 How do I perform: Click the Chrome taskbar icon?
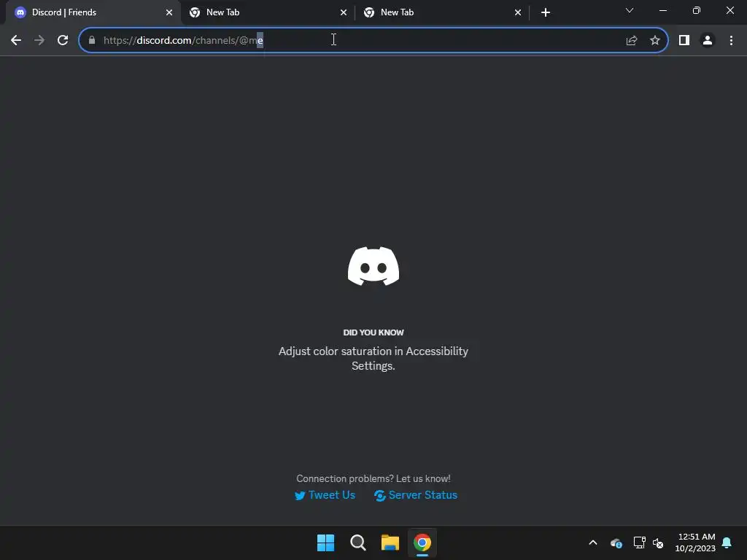click(x=422, y=542)
